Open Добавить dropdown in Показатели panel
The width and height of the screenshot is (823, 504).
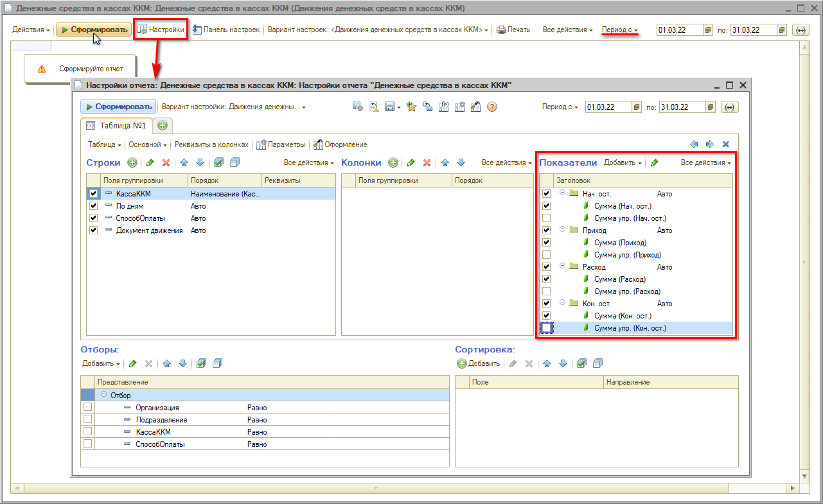tap(623, 163)
